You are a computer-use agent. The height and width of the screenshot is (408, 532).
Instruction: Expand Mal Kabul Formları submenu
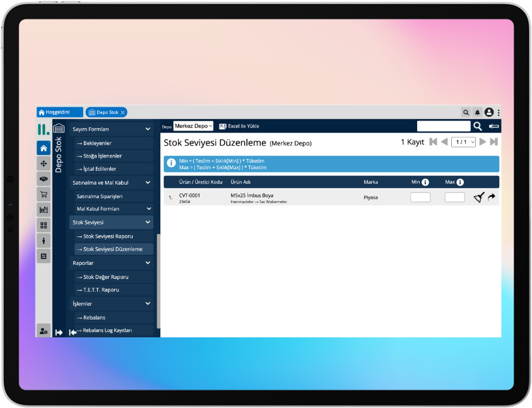149,209
